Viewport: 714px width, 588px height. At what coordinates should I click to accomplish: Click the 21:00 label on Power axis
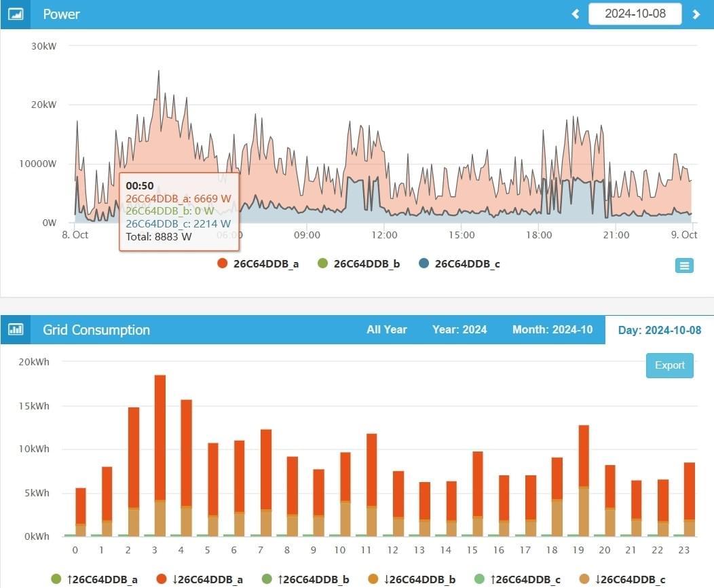616,235
